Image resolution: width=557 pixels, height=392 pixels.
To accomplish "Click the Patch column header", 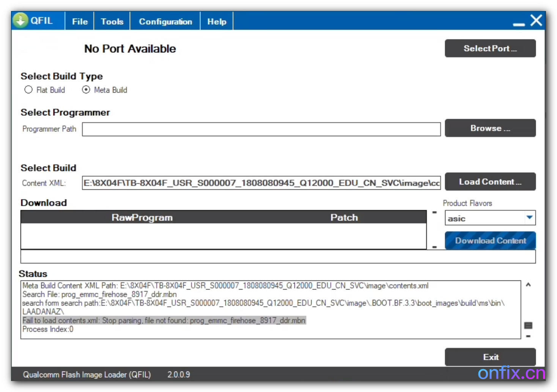I will click(344, 217).
